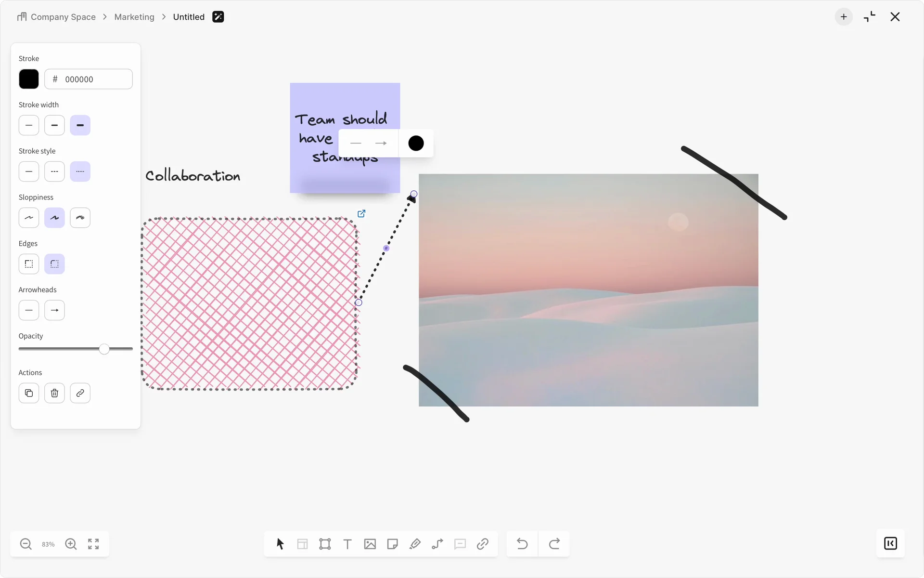The image size is (924, 578).
Task: Select thin stroke width option
Action: (x=29, y=125)
